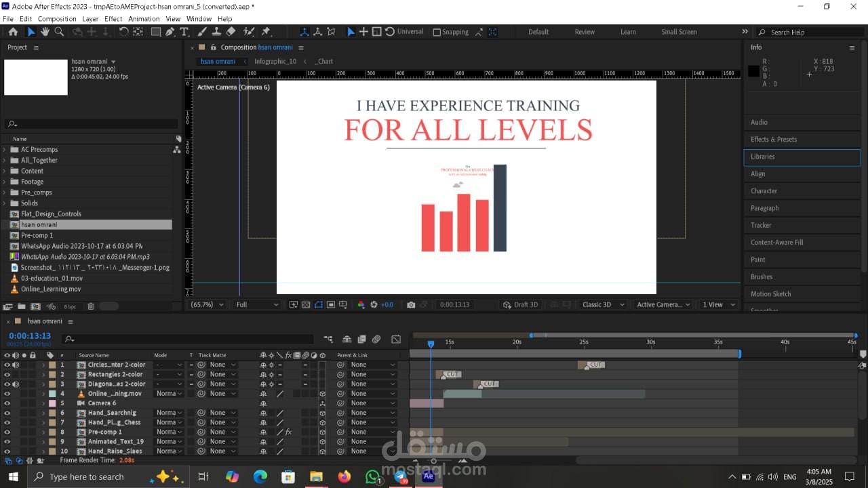
Task: Hide the Camera 6 layer
Action: pyautogui.click(x=7, y=403)
